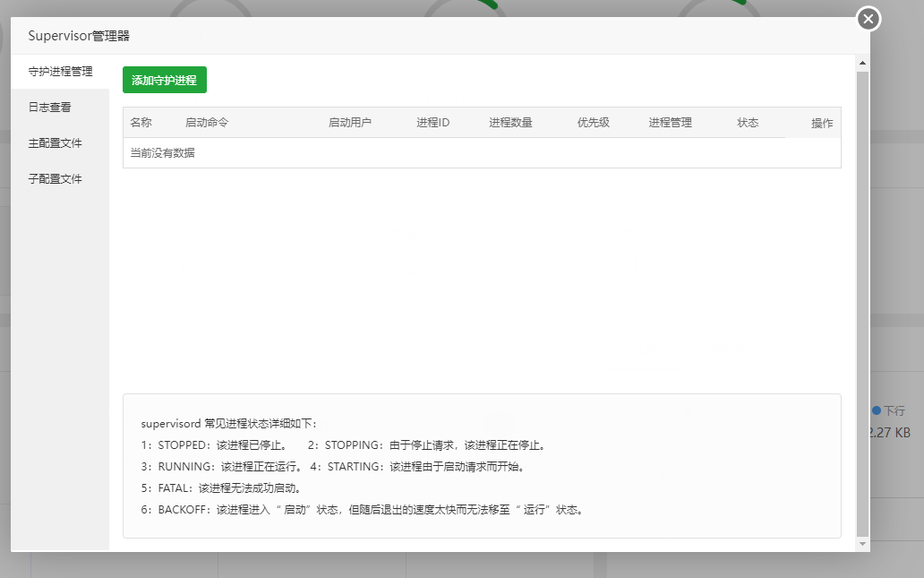Click the STOPPED status description text
This screenshot has width=924, height=578.
[x=214, y=445]
